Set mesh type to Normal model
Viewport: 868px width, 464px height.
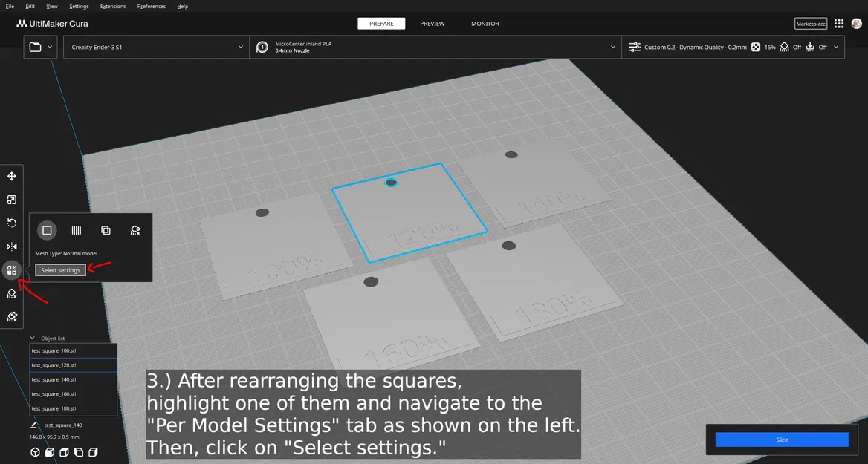pyautogui.click(x=47, y=230)
